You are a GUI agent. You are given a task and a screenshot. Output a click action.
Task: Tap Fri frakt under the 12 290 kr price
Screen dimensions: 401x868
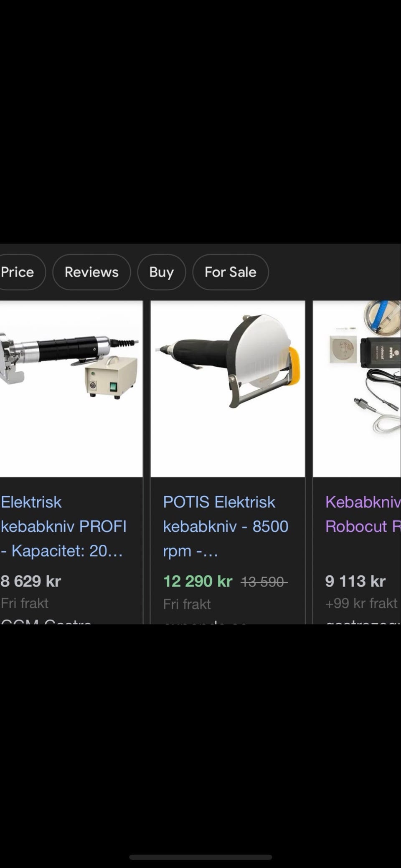(187, 604)
